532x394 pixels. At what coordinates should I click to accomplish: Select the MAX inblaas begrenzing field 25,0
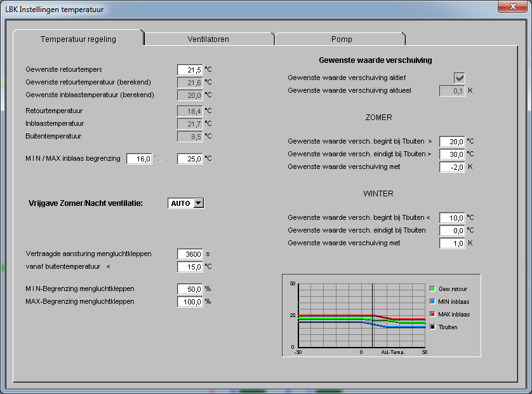click(x=190, y=159)
